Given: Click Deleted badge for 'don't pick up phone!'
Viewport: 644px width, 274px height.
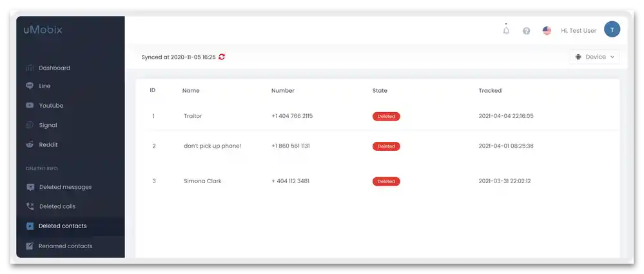Looking at the screenshot, I should point(386,146).
